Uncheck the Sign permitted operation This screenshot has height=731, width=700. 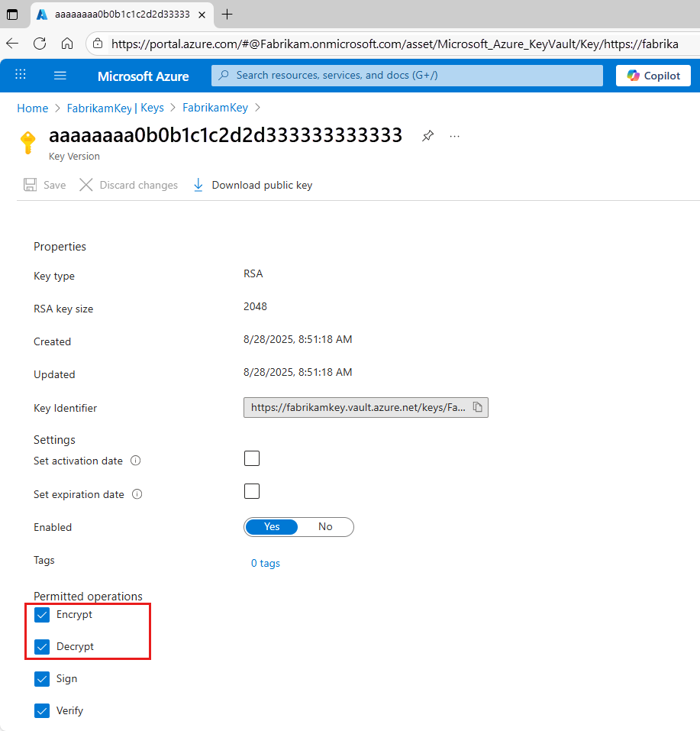pos(41,678)
